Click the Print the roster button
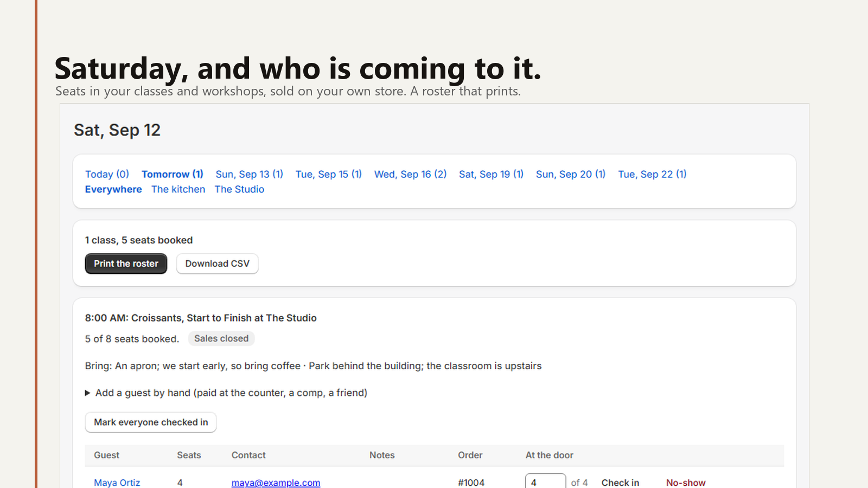Image resolution: width=868 pixels, height=488 pixels. click(126, 264)
